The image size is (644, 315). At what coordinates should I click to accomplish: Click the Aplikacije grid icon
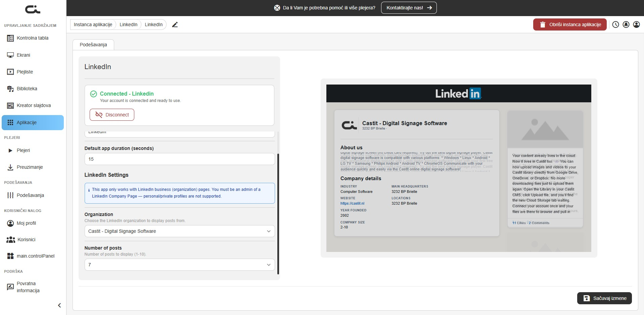tap(10, 122)
